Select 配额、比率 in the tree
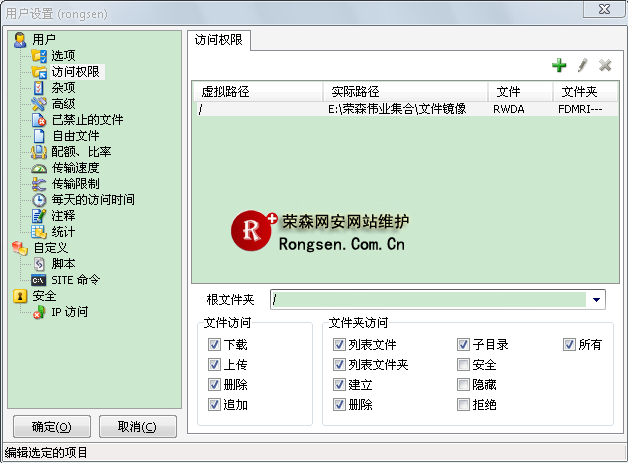Viewport: 628px width, 463px height. (x=81, y=152)
